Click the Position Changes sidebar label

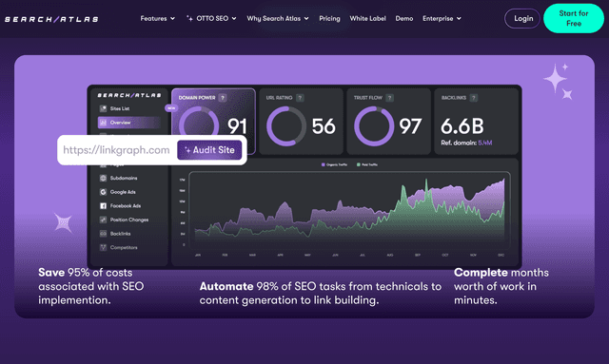coord(129,220)
